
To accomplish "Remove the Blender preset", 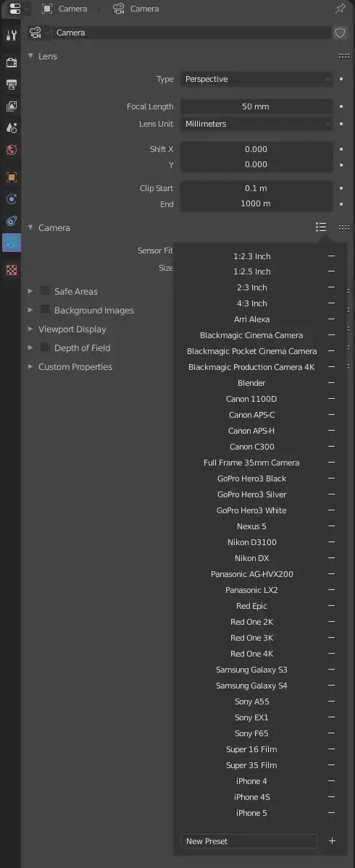I will pyautogui.click(x=331, y=383).
